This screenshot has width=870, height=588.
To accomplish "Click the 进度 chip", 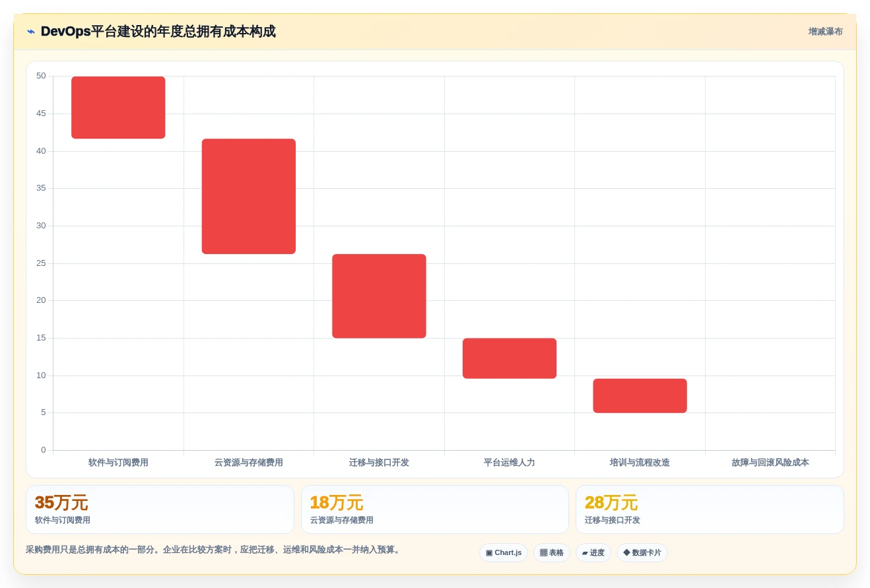I will click(x=593, y=552).
